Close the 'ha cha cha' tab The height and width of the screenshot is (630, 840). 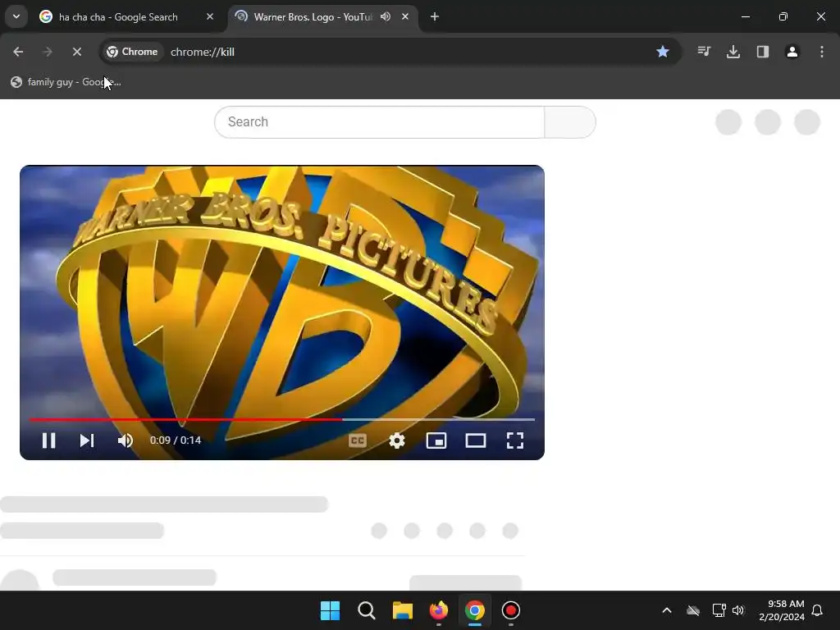coord(210,16)
